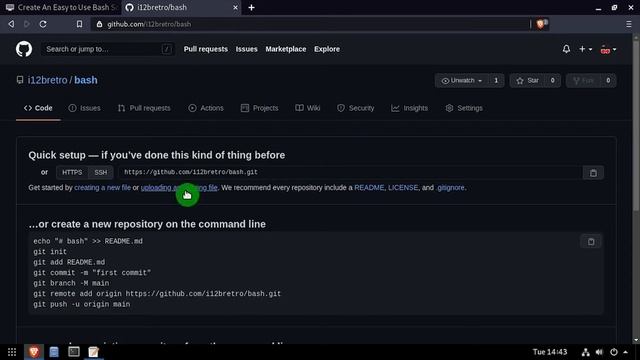This screenshot has width=640, height=360.
Task: Open the file manager from the taskbar
Action: tap(54, 352)
